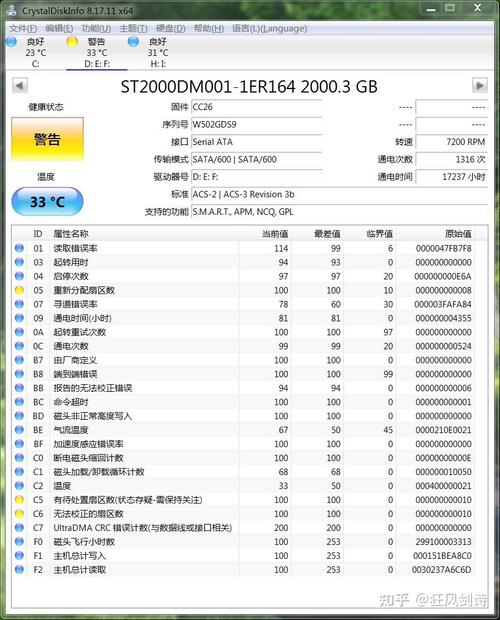Click the transfer mode SATA/600 field
The height and width of the screenshot is (620, 500).
[x=256, y=159]
